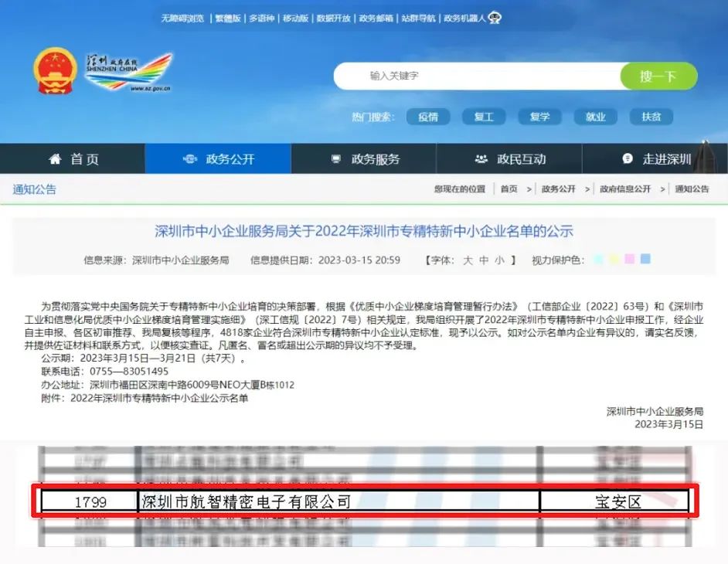Click the icon beside 政务公开
The width and height of the screenshot is (728, 564).
(190, 159)
